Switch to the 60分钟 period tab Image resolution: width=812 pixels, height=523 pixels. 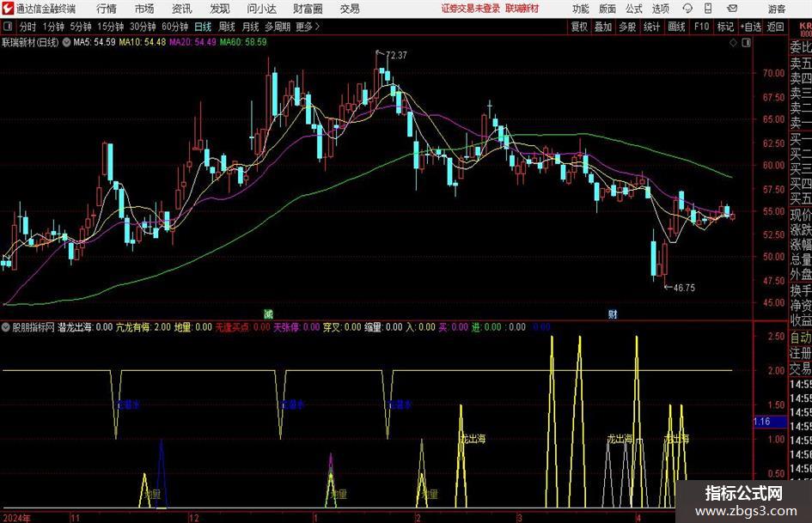click(x=174, y=27)
